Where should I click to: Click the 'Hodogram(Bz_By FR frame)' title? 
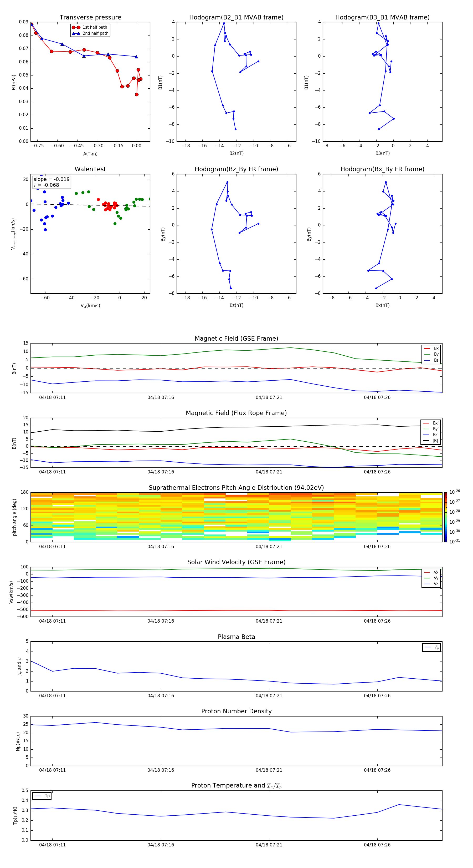pyautogui.click(x=236, y=169)
